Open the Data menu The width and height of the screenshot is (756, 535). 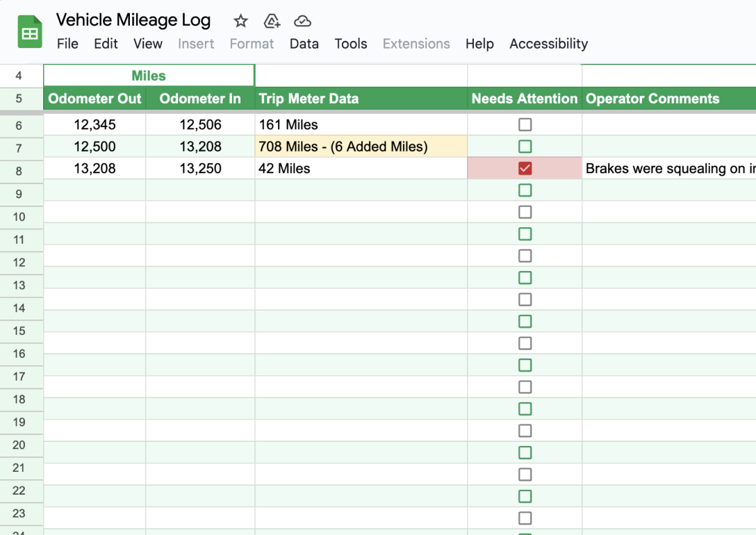click(x=304, y=44)
